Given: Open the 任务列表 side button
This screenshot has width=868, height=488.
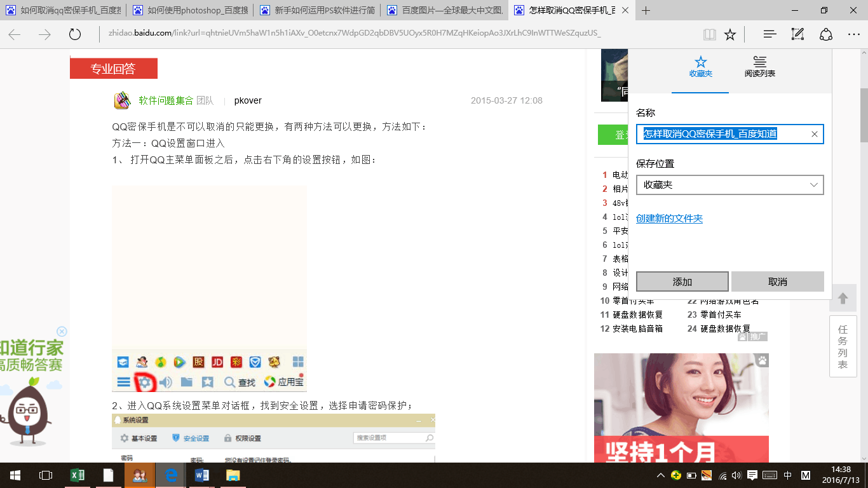Looking at the screenshot, I should pyautogui.click(x=843, y=347).
